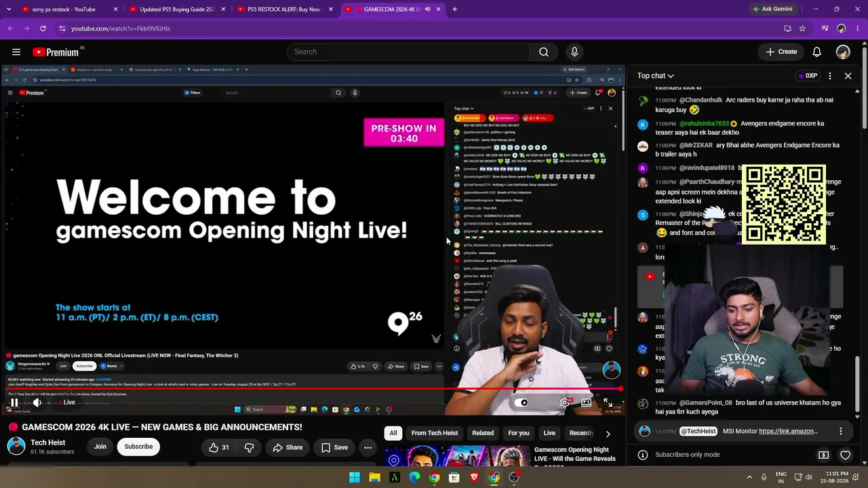
Task: Click the subscribers-only mode info icon
Action: click(643, 455)
